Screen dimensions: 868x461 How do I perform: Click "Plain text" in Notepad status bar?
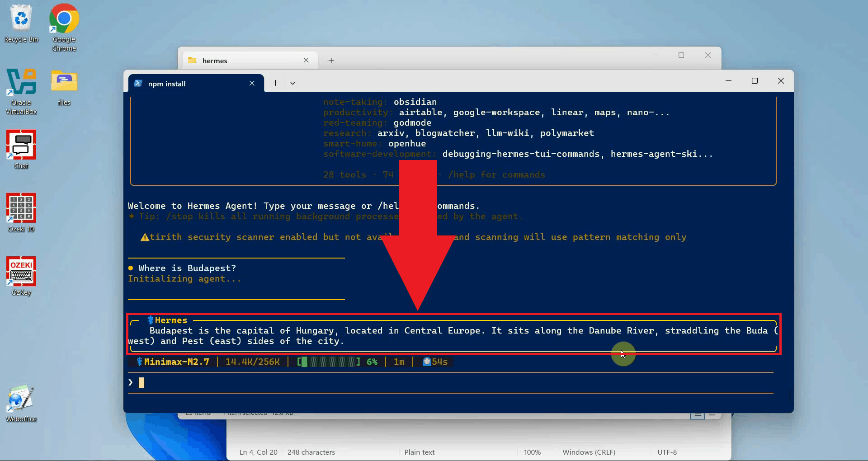[420, 452]
